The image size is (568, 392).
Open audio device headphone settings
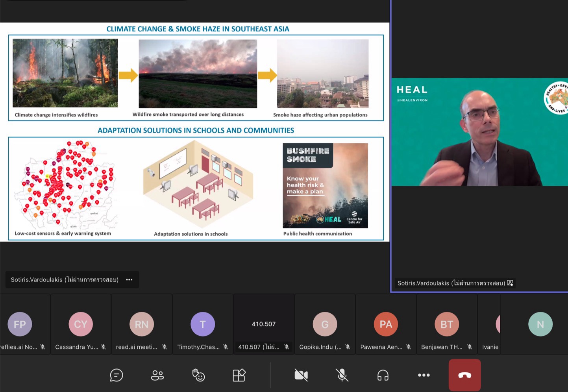383,375
